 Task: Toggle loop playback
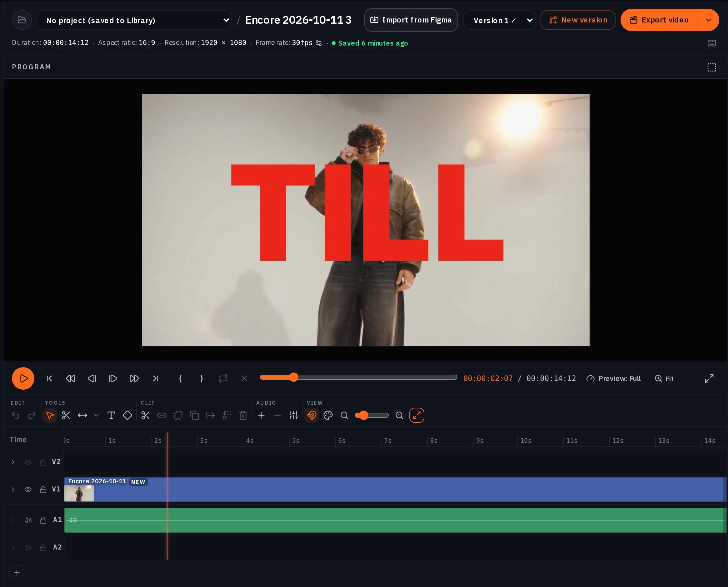(x=223, y=378)
